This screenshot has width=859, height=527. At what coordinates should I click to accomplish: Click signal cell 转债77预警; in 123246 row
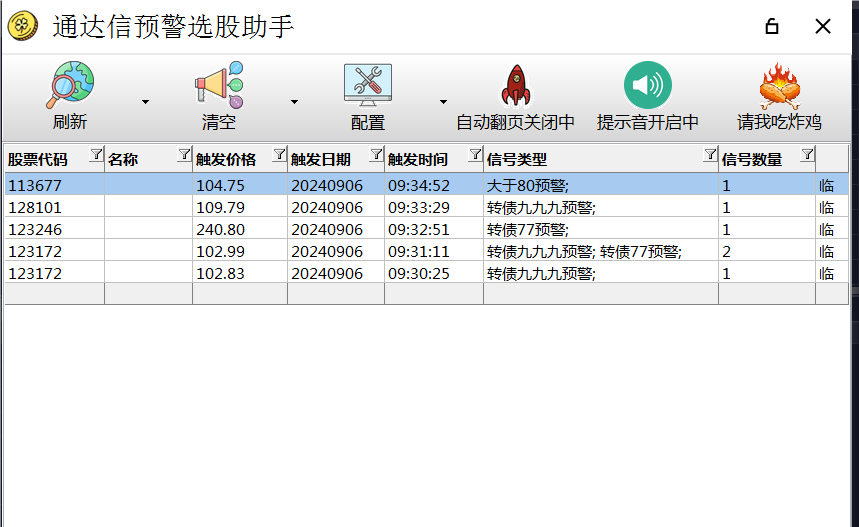pos(601,229)
